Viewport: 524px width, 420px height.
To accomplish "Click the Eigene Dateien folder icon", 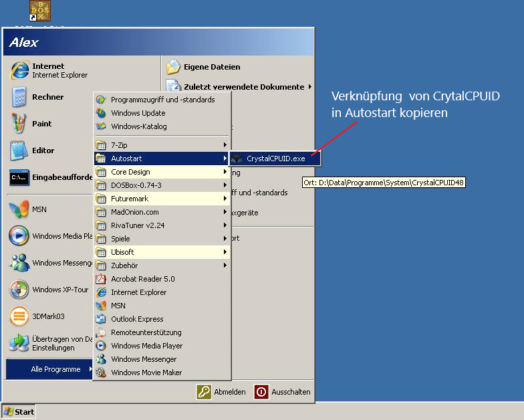I will pos(173,67).
